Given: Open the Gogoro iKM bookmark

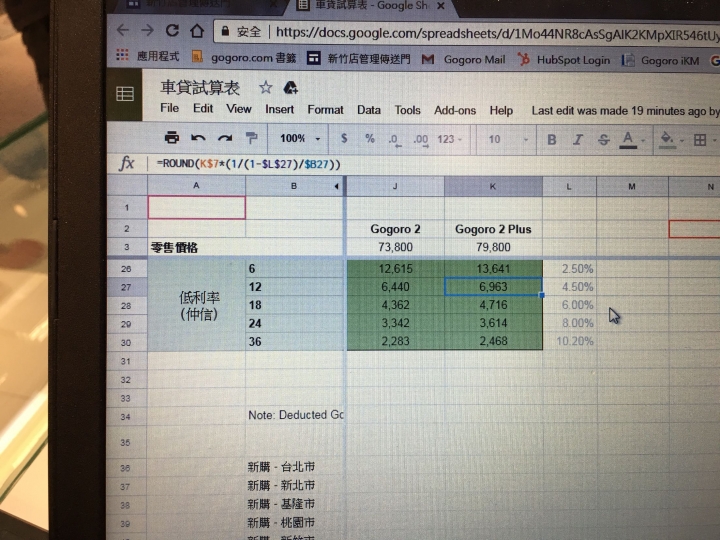Looking at the screenshot, I should pyautogui.click(x=660, y=61).
